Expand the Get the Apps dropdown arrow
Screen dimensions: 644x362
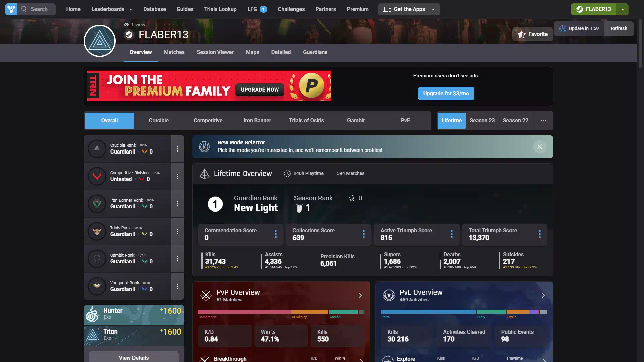click(x=433, y=9)
